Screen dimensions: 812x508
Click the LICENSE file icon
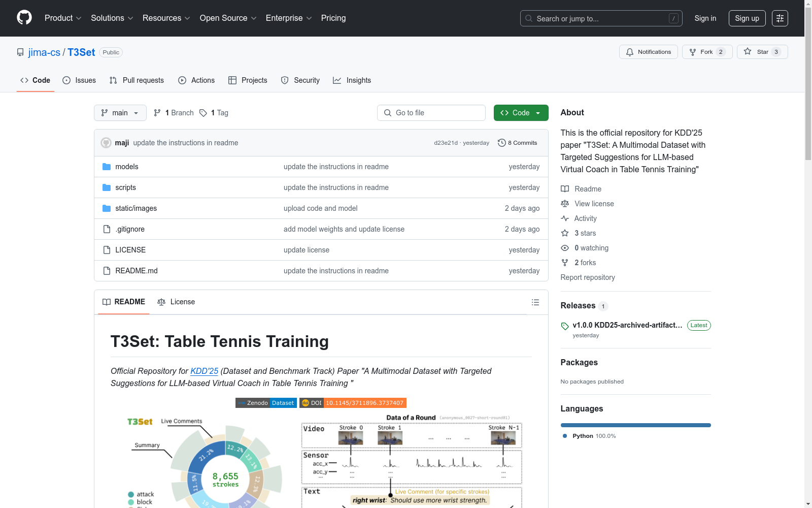(107, 250)
